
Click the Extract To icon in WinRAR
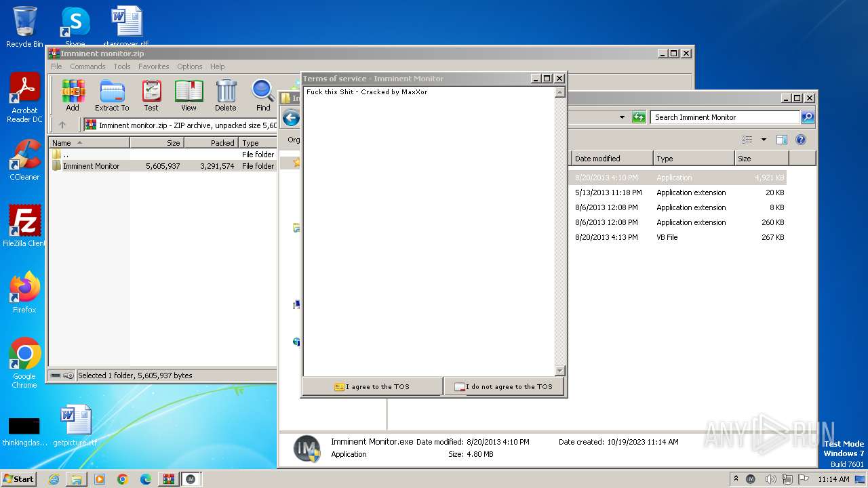(112, 95)
